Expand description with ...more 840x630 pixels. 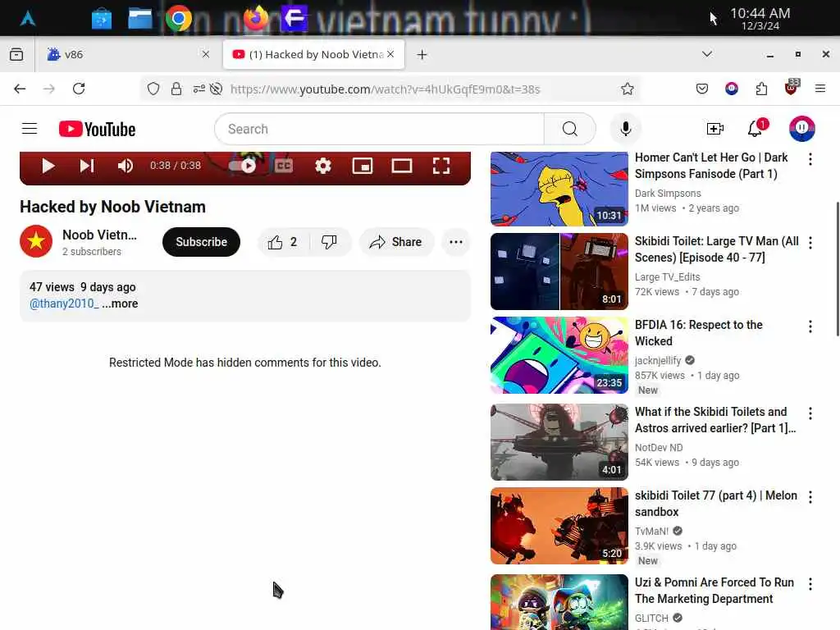click(x=120, y=304)
